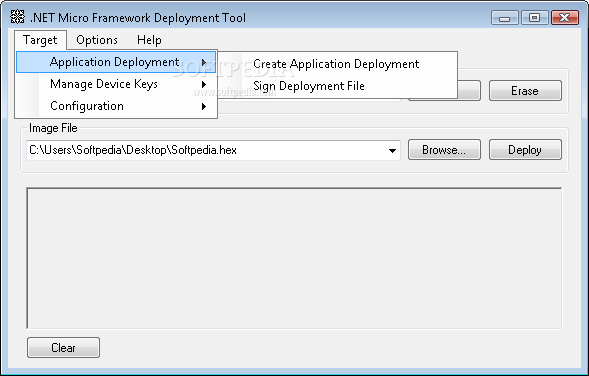Select Application Deployment menu entry
This screenshot has width=589, height=376.
pyautogui.click(x=116, y=62)
